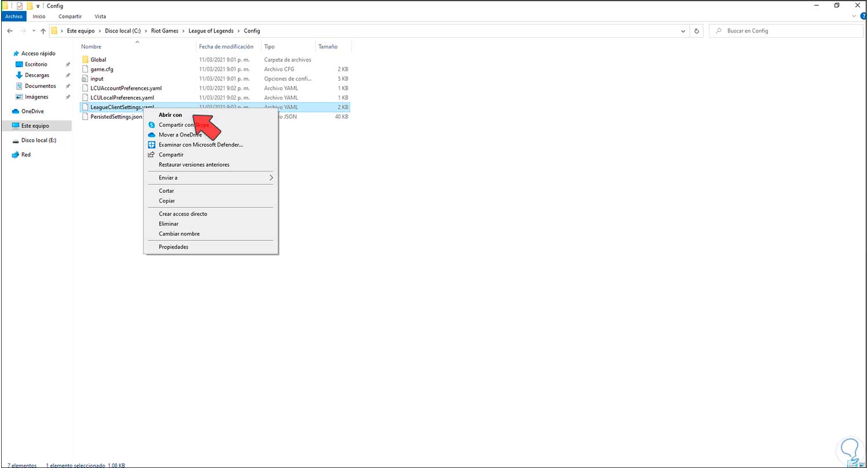Choose Compartir in the context menu

(211, 155)
